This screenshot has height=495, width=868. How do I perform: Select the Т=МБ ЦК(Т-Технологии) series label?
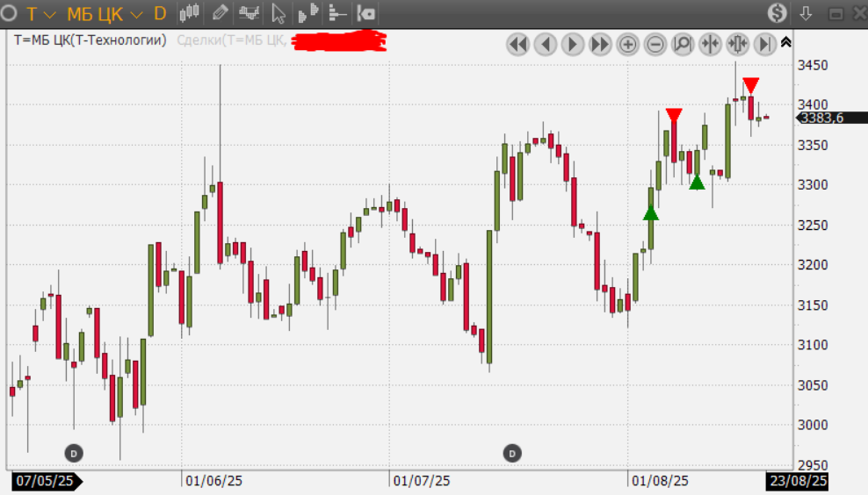(x=90, y=39)
